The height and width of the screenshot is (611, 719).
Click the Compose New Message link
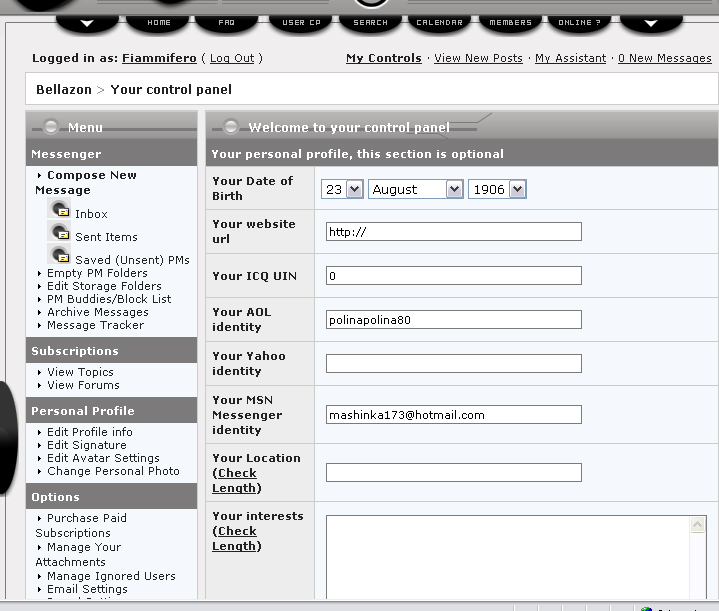[x=91, y=175]
